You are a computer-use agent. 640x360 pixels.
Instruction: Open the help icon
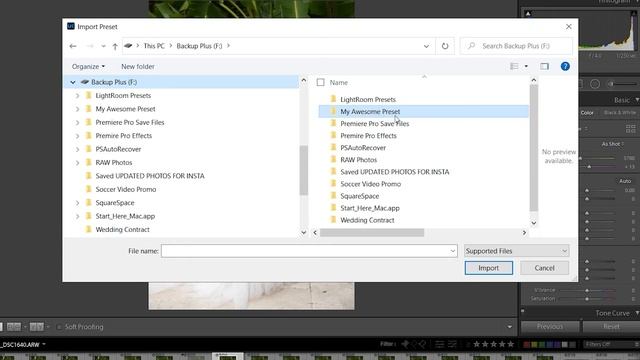565,66
